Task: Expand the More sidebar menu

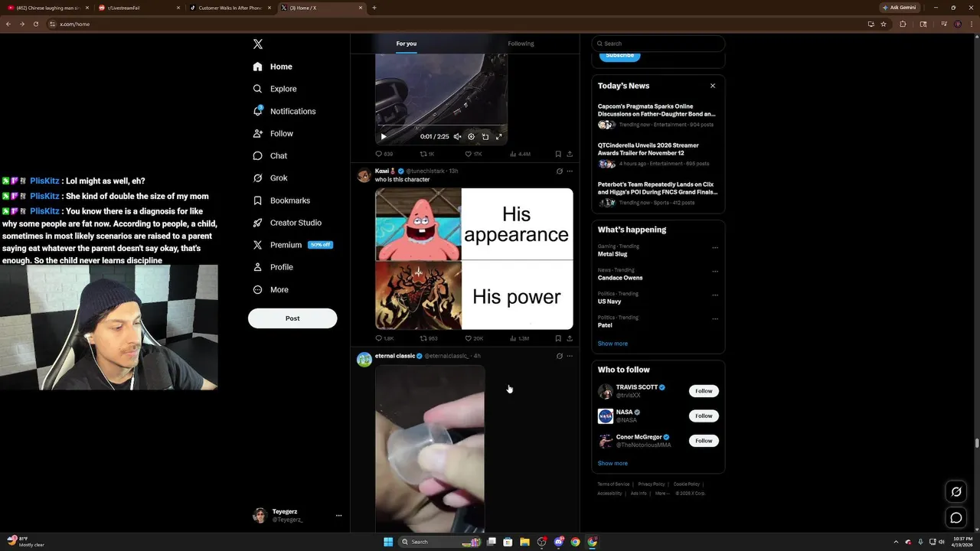Action: tap(270, 289)
